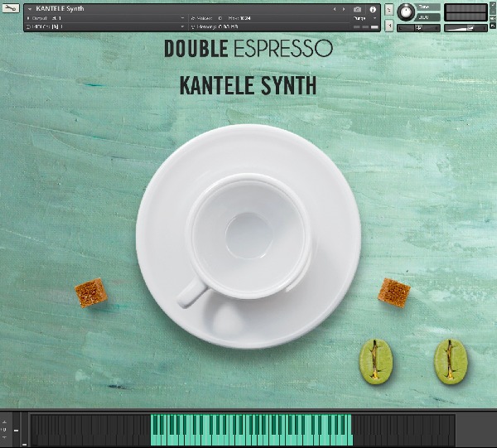The width and height of the screenshot is (497, 448).
Task: Mute the instrument with M button
Action: pos(389,25)
